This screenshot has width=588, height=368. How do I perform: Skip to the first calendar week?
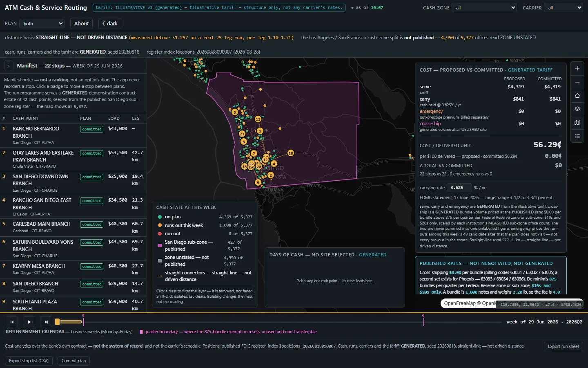(x=12, y=322)
